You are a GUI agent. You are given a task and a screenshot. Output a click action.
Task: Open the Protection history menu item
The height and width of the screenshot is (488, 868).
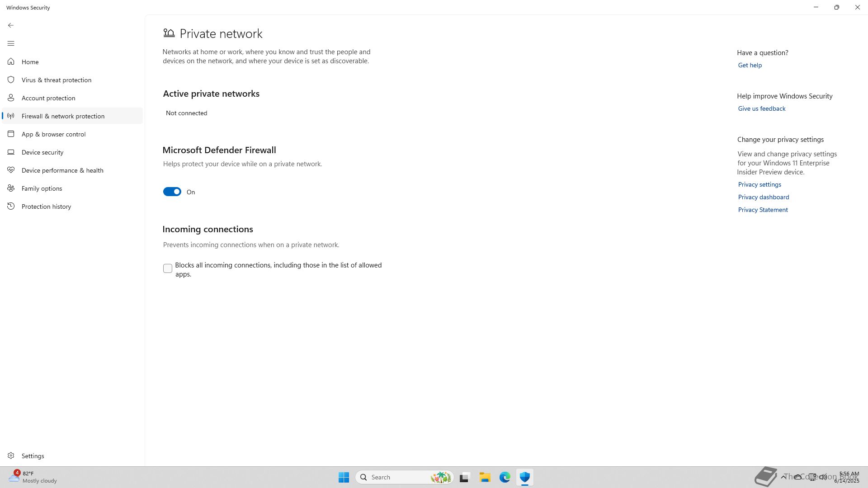46,206
